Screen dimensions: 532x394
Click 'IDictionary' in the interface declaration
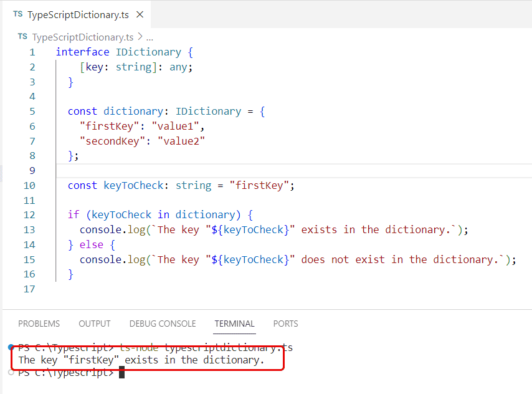[149, 52]
